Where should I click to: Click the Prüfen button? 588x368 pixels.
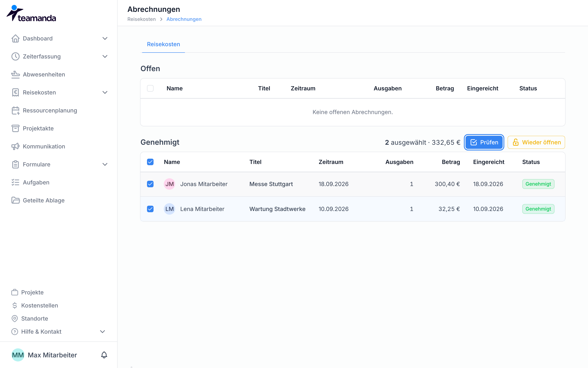point(484,142)
